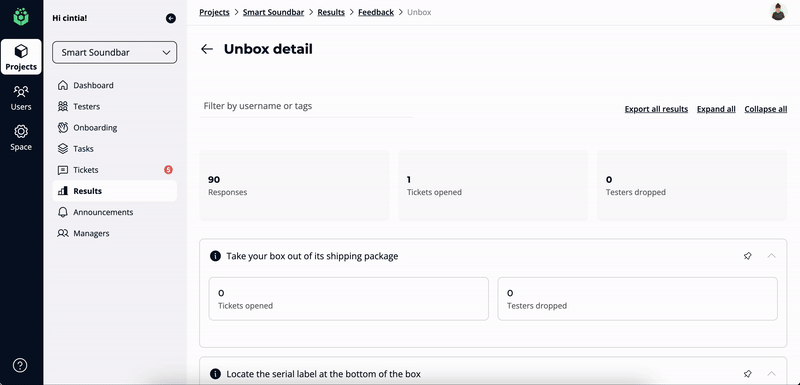Click Locate the serial label section title

coord(323,374)
